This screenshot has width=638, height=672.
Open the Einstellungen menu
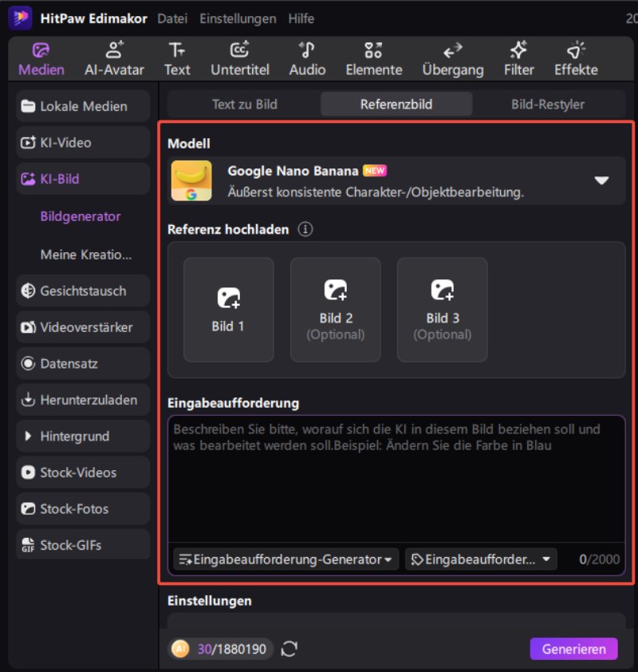(238, 18)
